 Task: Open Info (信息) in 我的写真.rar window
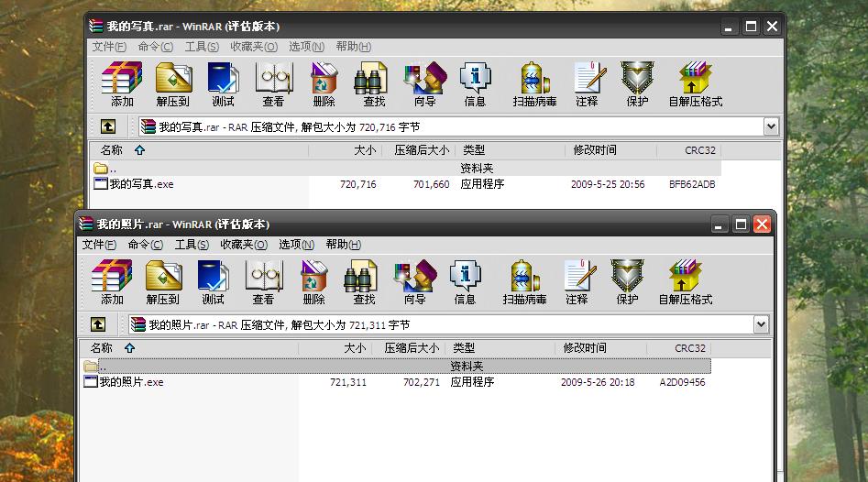click(x=475, y=84)
